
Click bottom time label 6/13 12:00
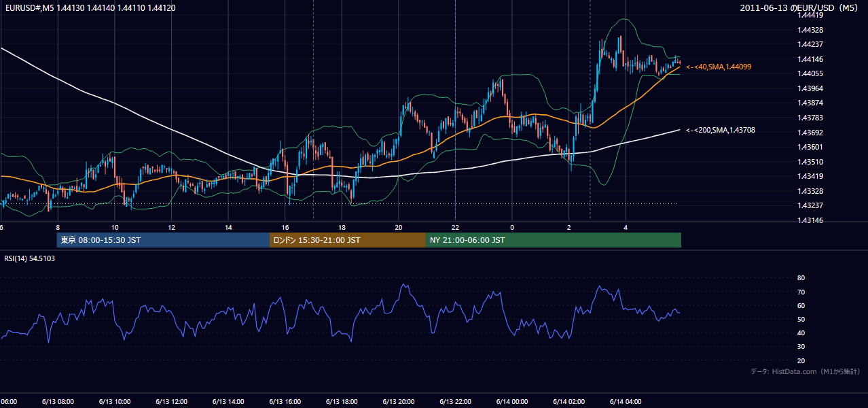click(x=171, y=401)
